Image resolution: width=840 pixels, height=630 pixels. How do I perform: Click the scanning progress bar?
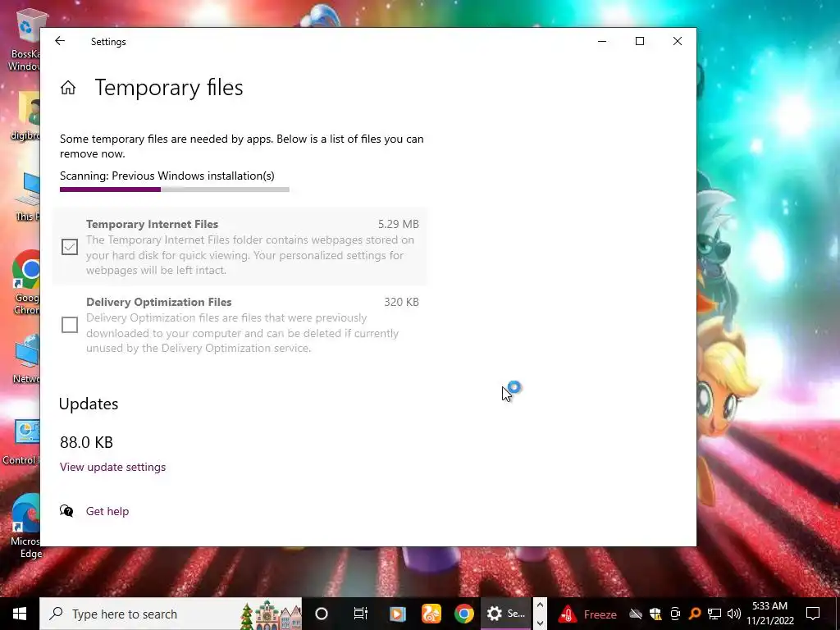pyautogui.click(x=175, y=189)
